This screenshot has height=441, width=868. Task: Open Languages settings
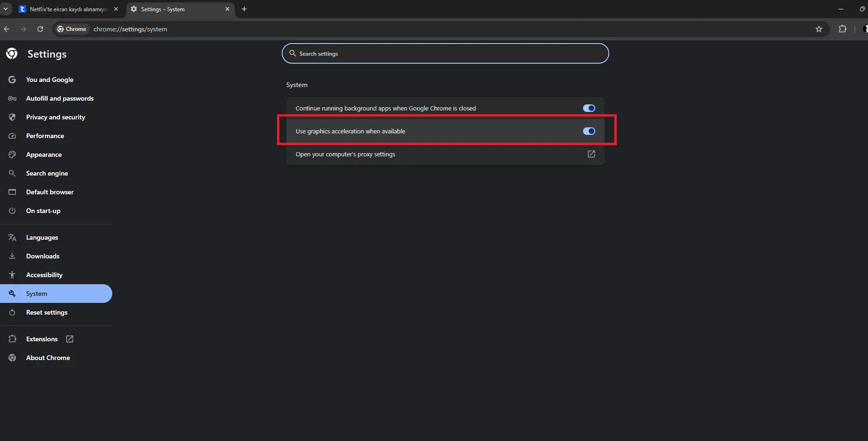tap(42, 237)
